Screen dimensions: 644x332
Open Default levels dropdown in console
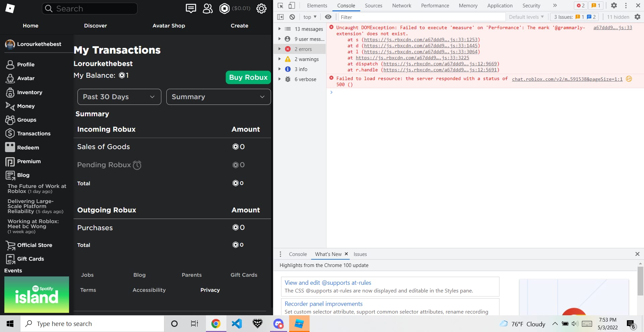coord(526,17)
